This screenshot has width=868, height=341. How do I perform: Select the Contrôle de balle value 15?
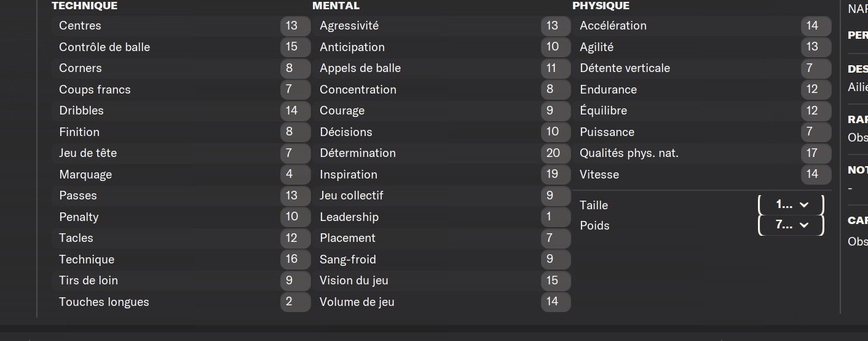pyautogui.click(x=295, y=47)
